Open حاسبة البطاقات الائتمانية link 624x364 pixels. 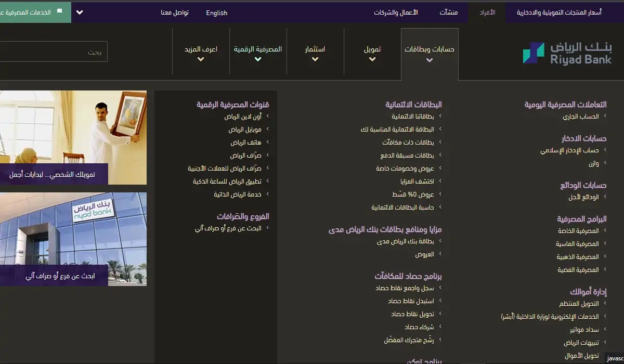coord(403,207)
